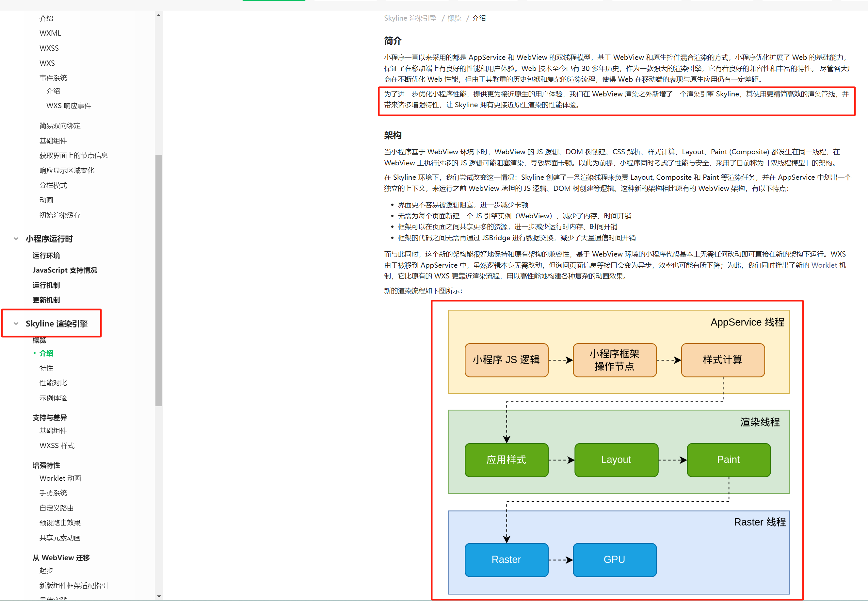Click 概览 breadcrumb
868x601 pixels.
coord(454,18)
